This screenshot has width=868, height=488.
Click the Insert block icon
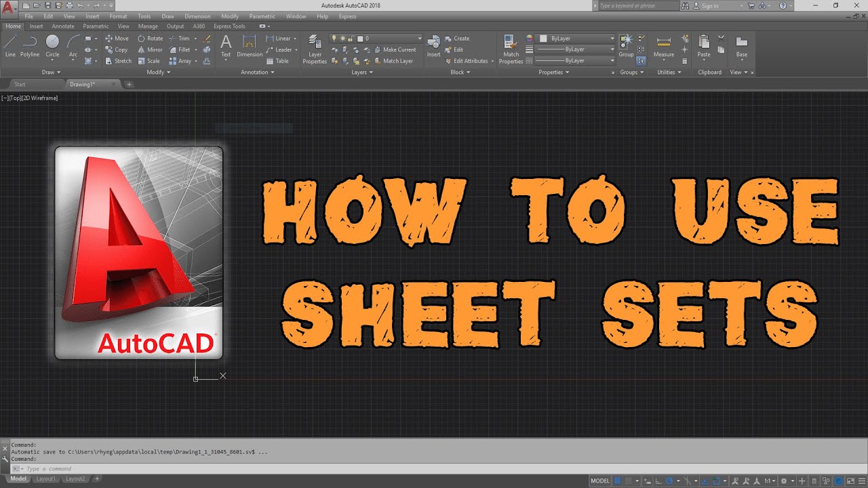(433, 46)
